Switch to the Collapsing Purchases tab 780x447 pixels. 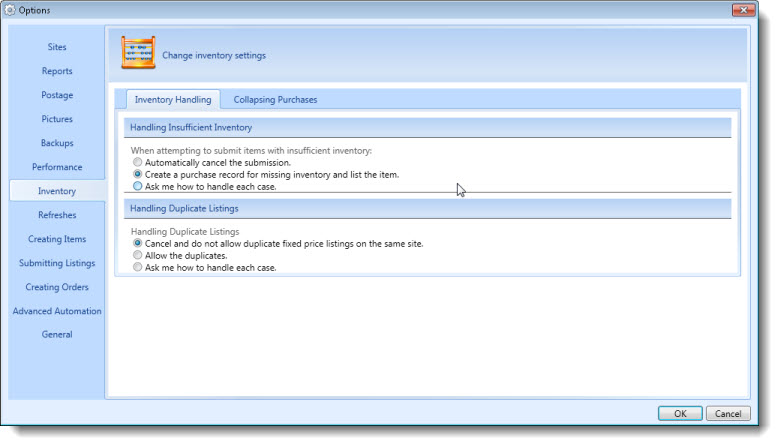(275, 99)
